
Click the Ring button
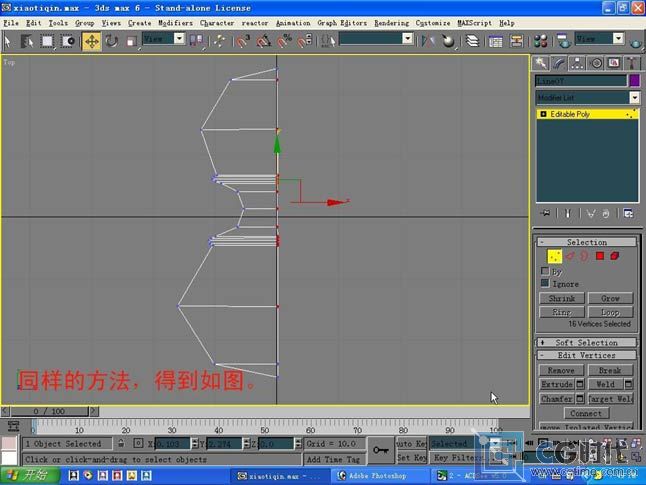click(562, 312)
